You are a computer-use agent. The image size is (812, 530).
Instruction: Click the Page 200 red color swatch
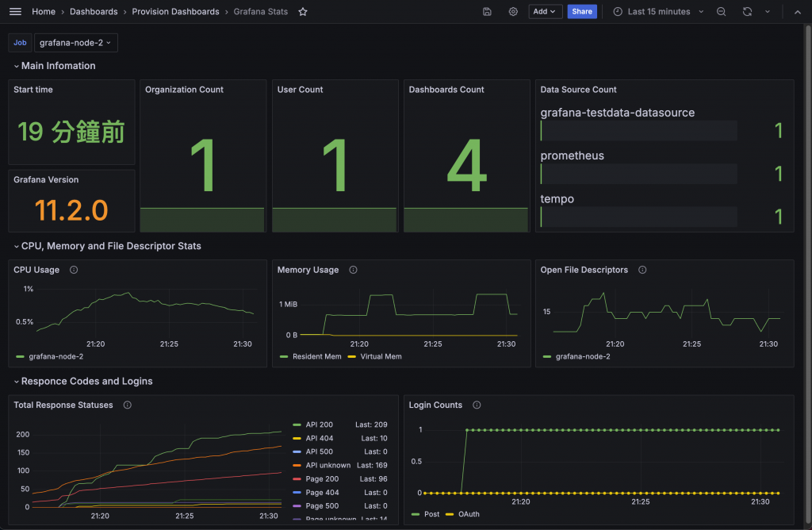(297, 478)
